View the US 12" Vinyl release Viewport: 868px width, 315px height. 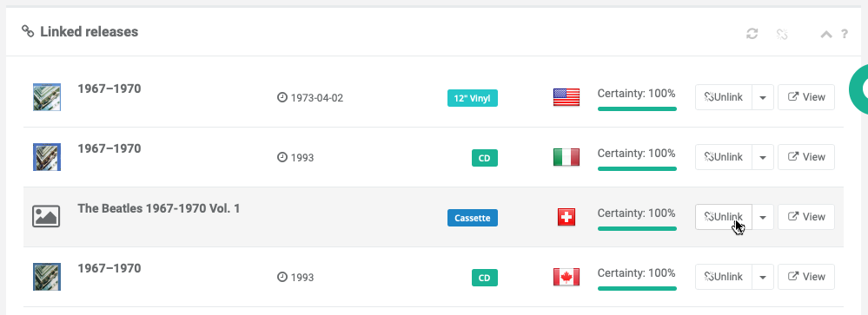(x=806, y=97)
